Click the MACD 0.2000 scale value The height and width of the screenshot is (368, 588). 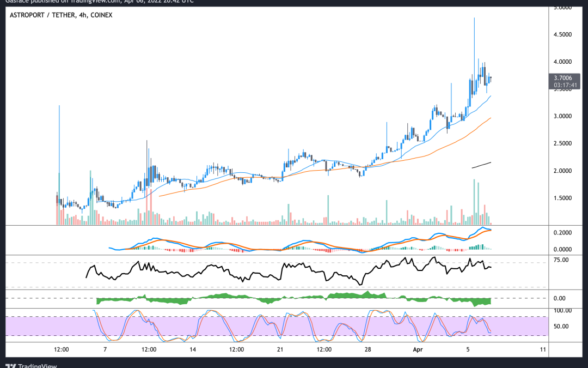562,233
